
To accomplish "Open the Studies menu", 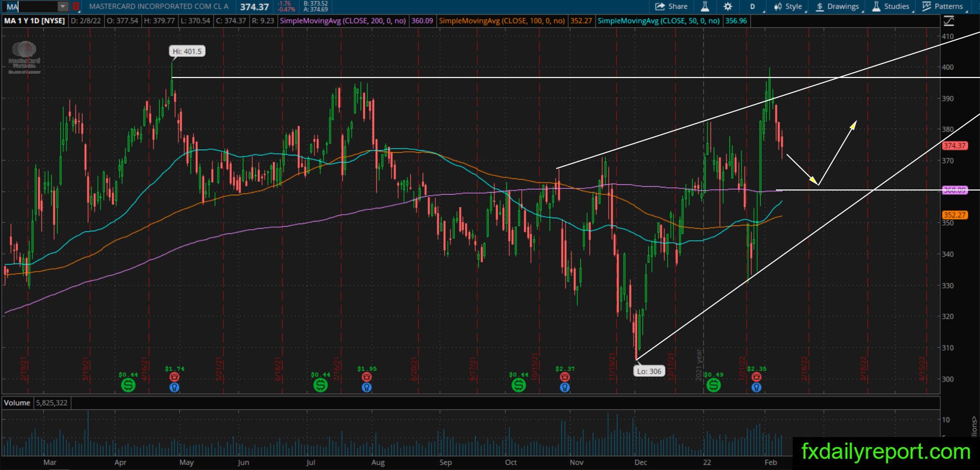I will (x=891, y=7).
